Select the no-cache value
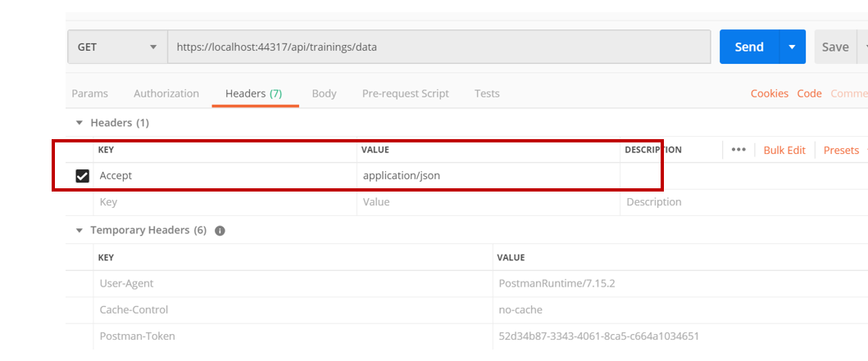This screenshot has width=868, height=361. click(x=520, y=310)
